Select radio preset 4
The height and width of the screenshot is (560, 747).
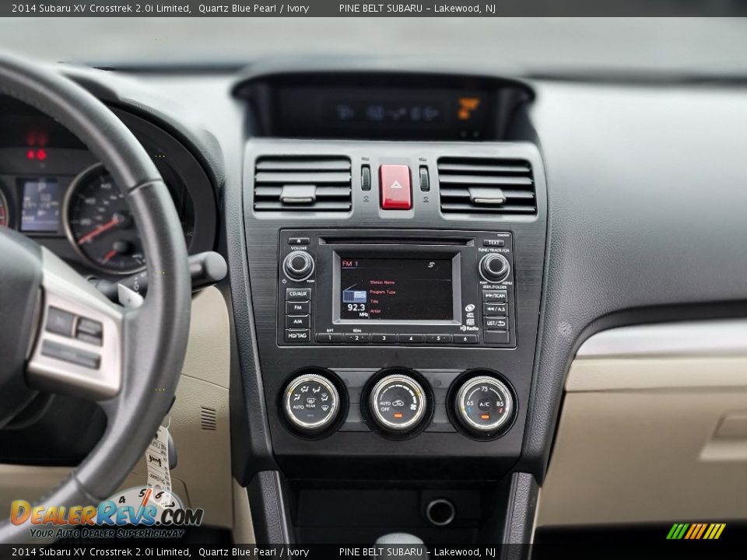pos(411,338)
